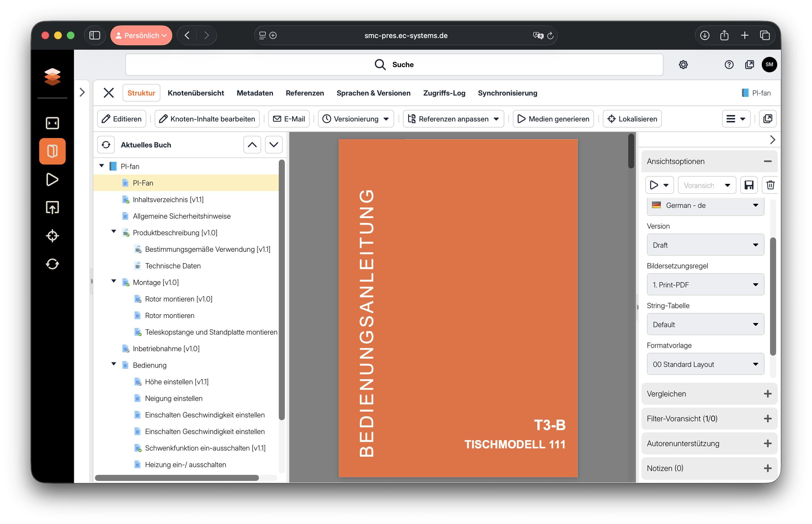Viewport: 812px width, 524px height.
Task: Click the trash icon in Ansichtsoptionen
Action: click(770, 185)
